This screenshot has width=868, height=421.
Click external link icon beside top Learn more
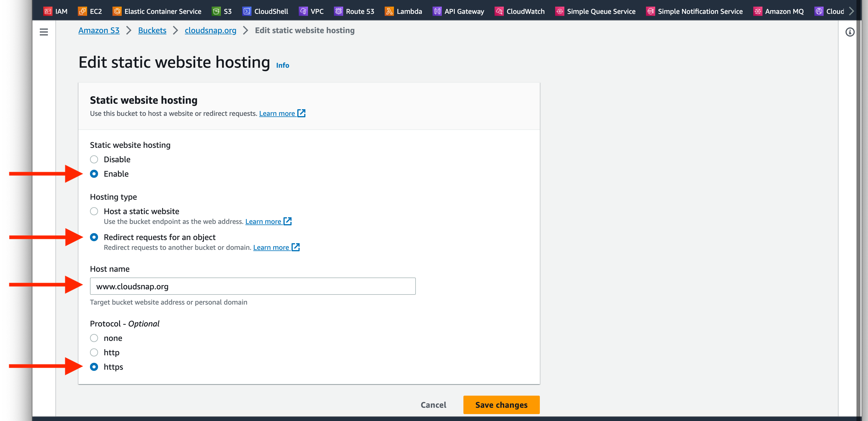302,113
